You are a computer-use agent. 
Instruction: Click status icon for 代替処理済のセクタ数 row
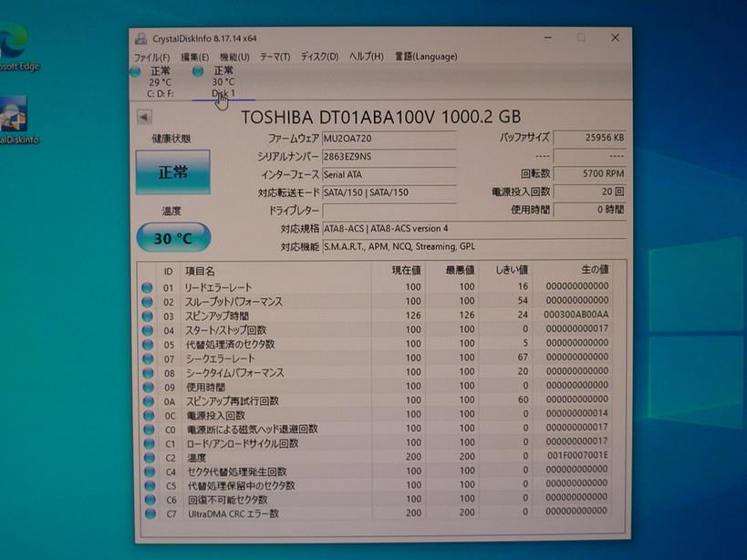148,345
